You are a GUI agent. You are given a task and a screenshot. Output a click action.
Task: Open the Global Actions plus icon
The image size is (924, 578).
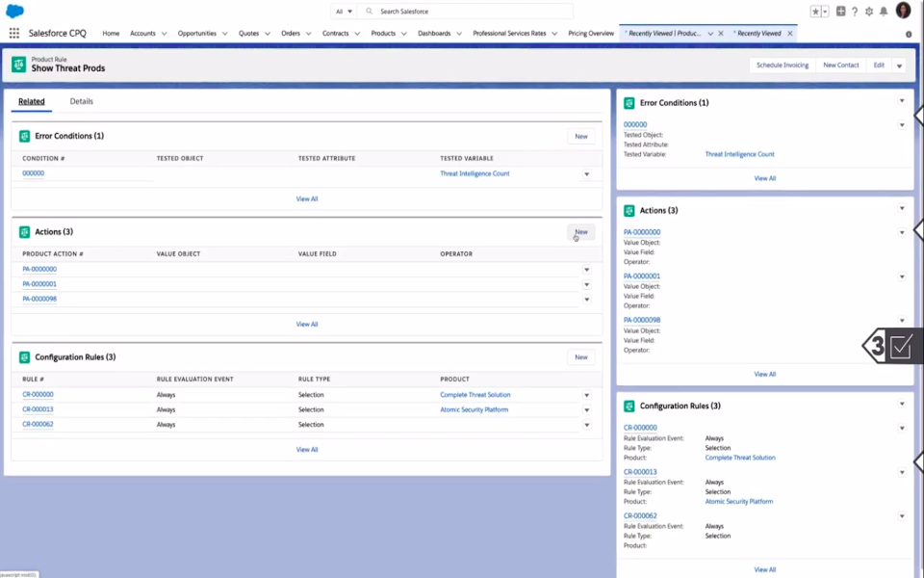pos(841,12)
